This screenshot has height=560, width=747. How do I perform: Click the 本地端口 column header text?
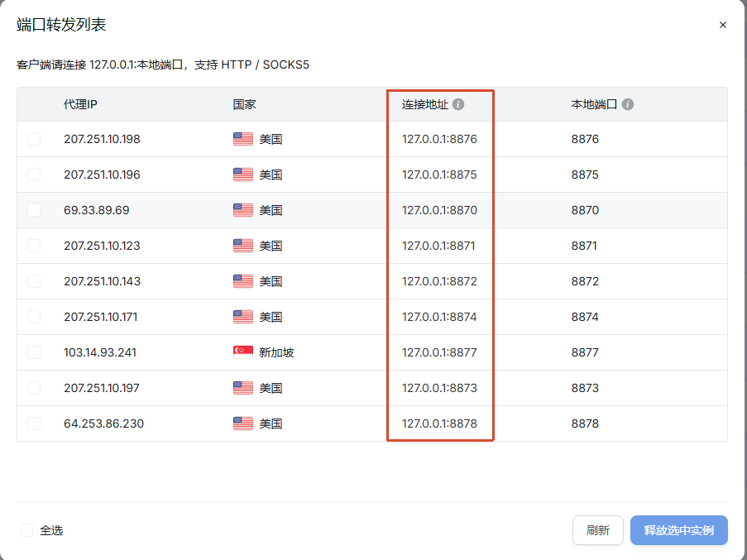click(594, 104)
